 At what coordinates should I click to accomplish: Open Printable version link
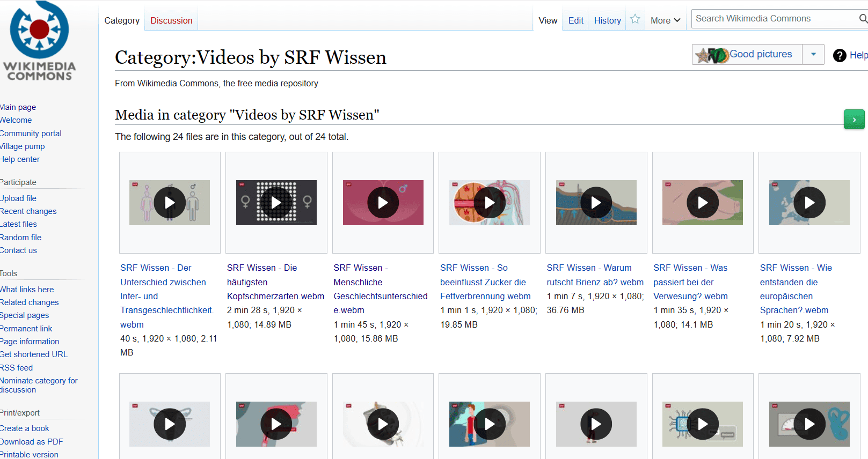(x=29, y=455)
